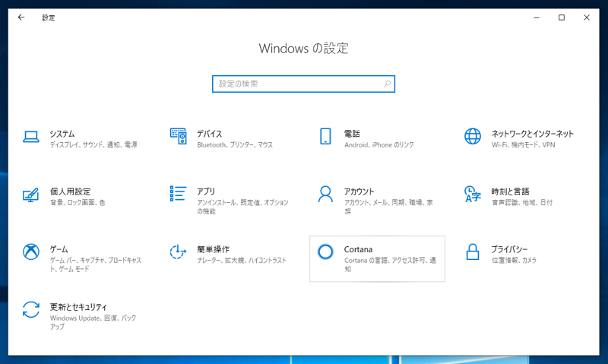
Task: Open 個人用設定 category label
Action: pos(70,191)
